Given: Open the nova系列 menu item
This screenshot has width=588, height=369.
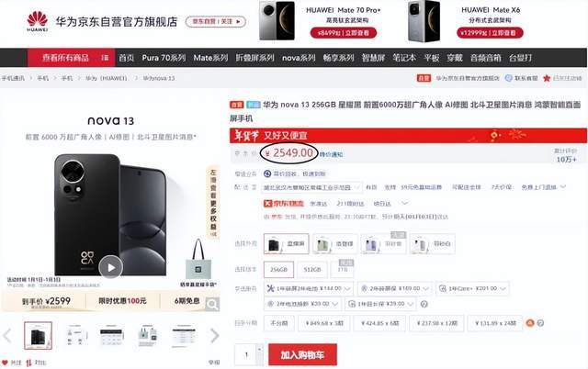Looking at the screenshot, I should coord(299,58).
